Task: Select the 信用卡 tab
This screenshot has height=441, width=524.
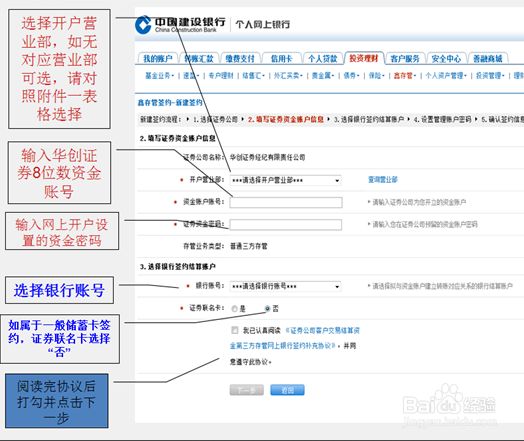Action: 282,59
